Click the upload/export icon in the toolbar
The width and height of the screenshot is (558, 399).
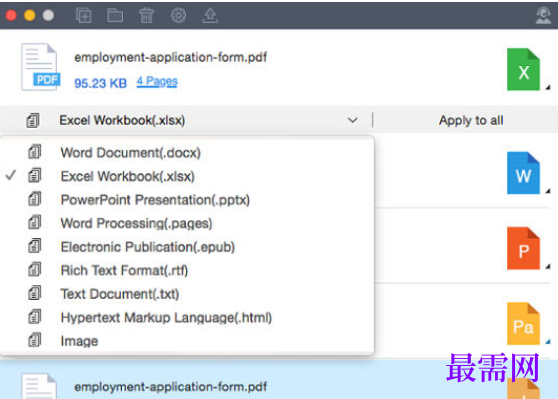210,16
